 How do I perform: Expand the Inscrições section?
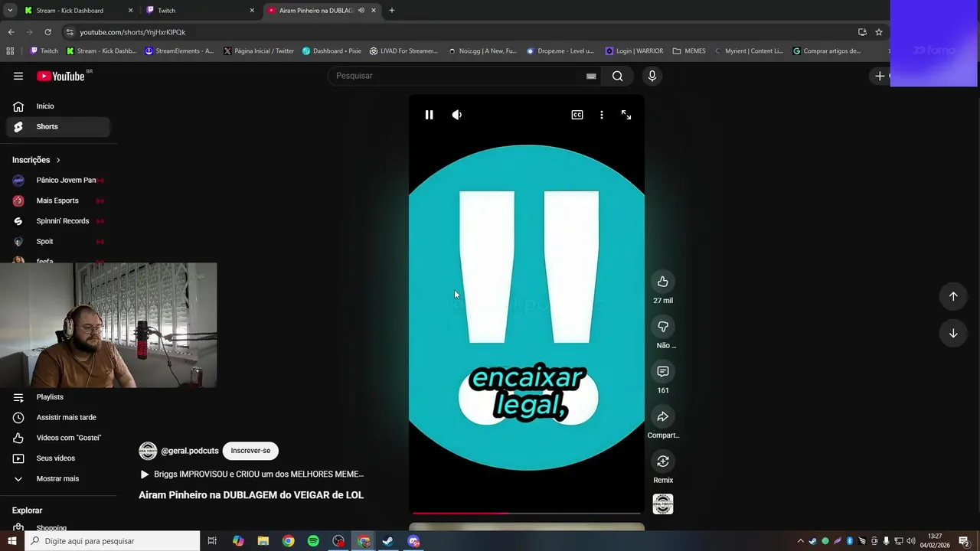tap(37, 160)
